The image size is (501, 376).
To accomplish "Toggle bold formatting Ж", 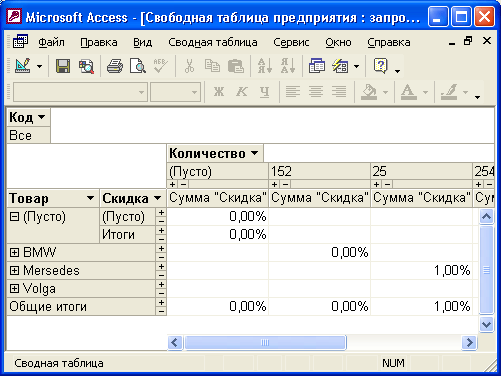I will (x=219, y=92).
